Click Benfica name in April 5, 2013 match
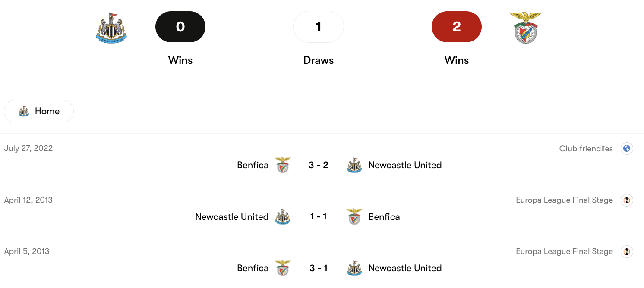The height and width of the screenshot is (288, 644). point(253,268)
